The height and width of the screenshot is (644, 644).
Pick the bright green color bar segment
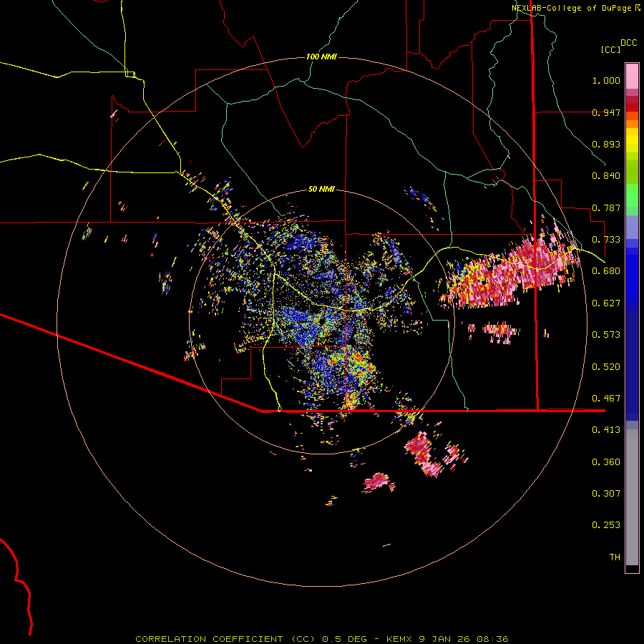pos(632,195)
